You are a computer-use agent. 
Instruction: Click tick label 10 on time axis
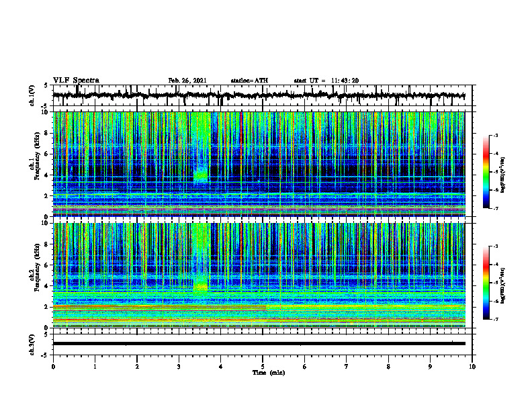[472, 367]
